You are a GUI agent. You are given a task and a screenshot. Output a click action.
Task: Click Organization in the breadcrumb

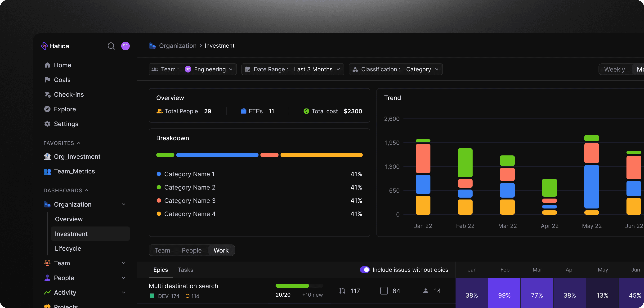point(178,46)
